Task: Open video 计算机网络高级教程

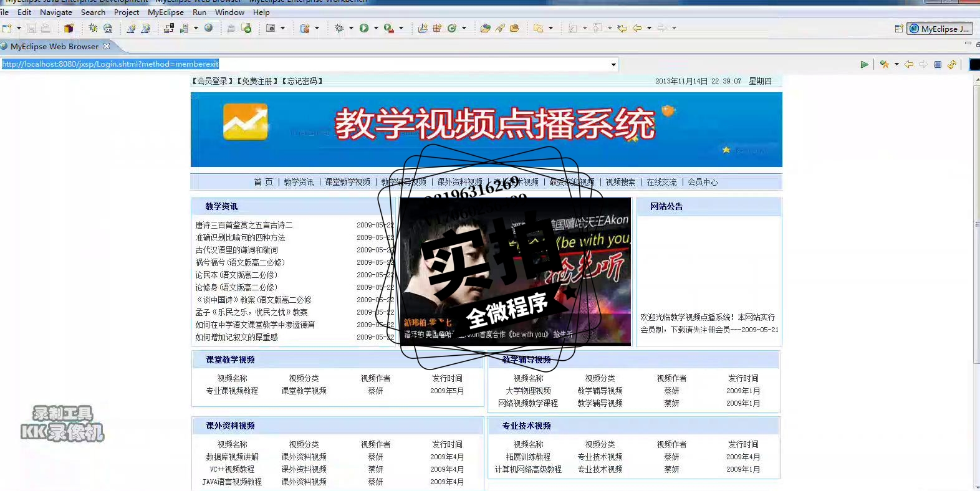Action: [528, 469]
